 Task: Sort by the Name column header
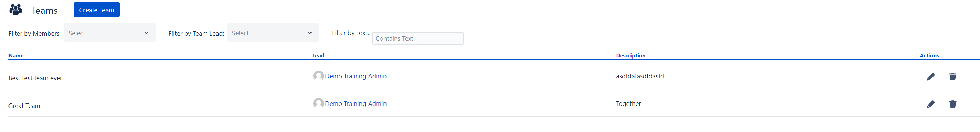tap(16, 56)
